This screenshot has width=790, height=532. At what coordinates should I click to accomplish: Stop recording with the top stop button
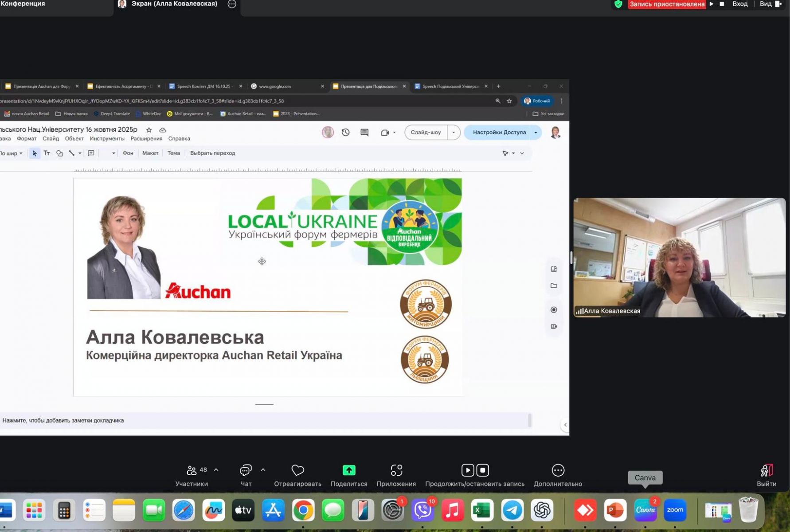tap(722, 4)
